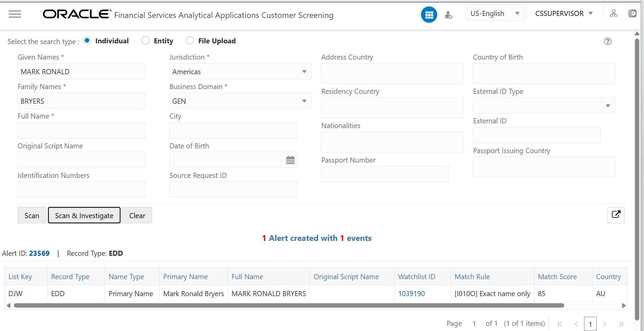Click the Passport Number input field
Screen dimensions: 644x331
[385, 174]
